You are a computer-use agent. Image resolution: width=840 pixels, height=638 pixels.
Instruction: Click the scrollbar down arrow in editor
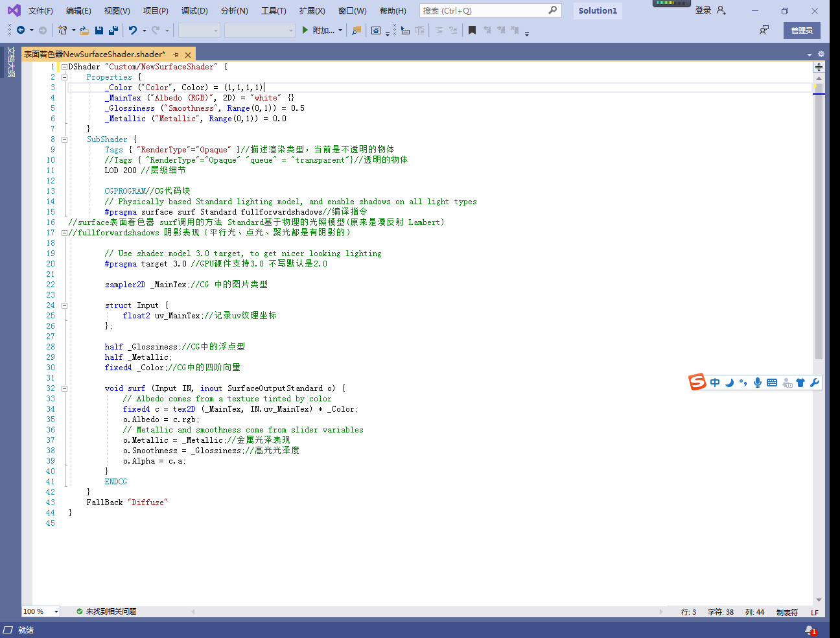pyautogui.click(x=819, y=600)
